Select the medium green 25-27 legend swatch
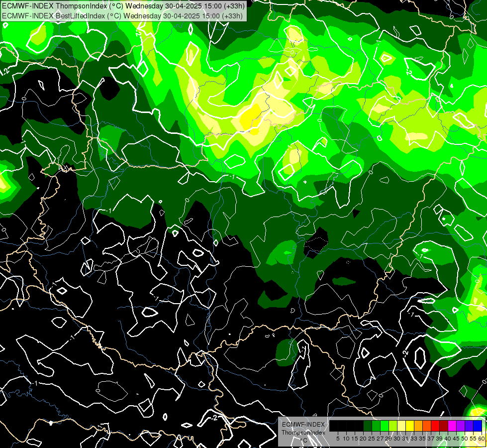Image resolution: width=487 pixels, height=448 pixels. 376,426
